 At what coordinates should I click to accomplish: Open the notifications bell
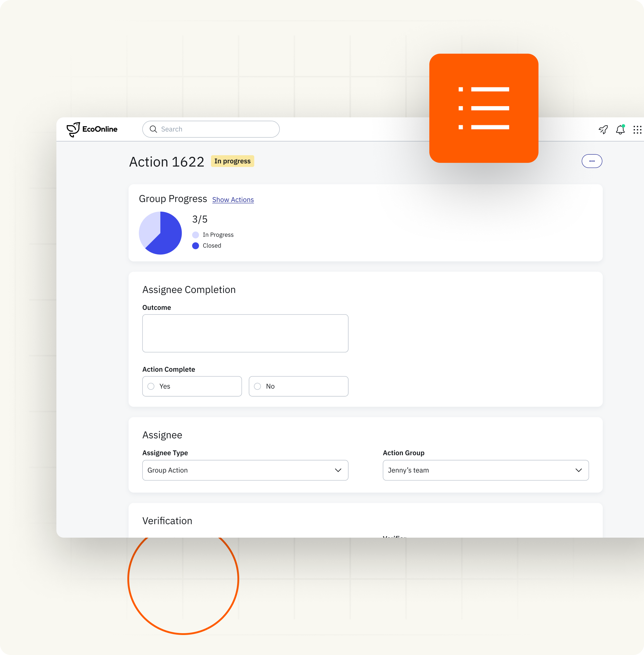coord(620,129)
